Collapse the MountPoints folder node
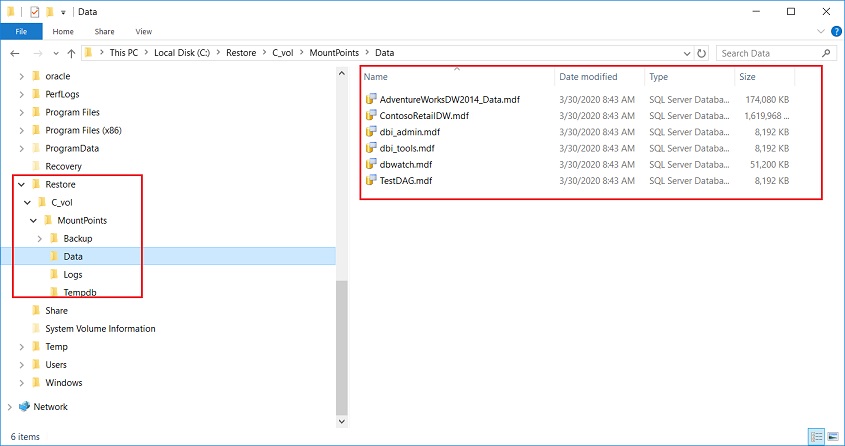845x446 pixels. click(x=33, y=220)
